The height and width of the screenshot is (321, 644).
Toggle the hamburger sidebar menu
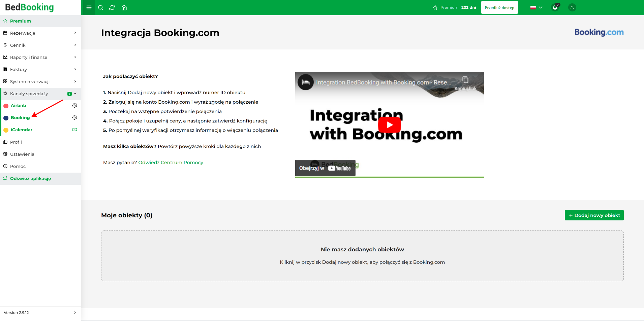pos(89,7)
